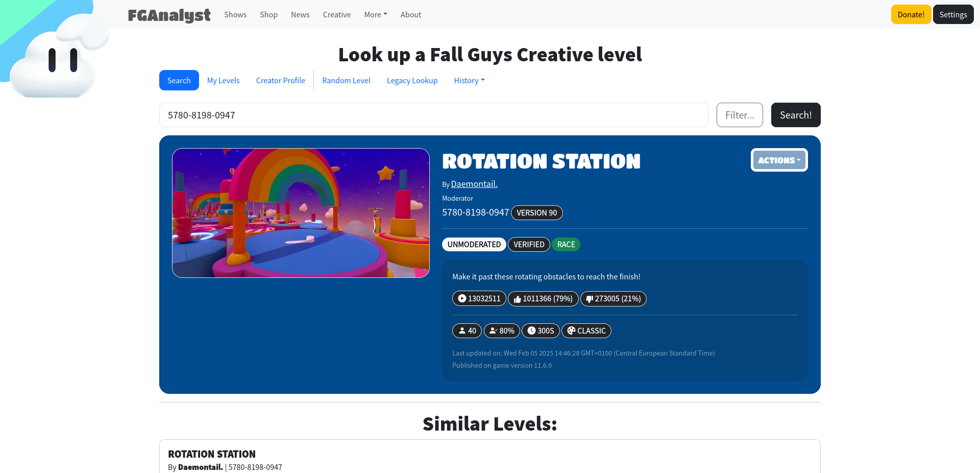The width and height of the screenshot is (980, 473).
Task: Open Settings in the top bar
Action: [953, 14]
